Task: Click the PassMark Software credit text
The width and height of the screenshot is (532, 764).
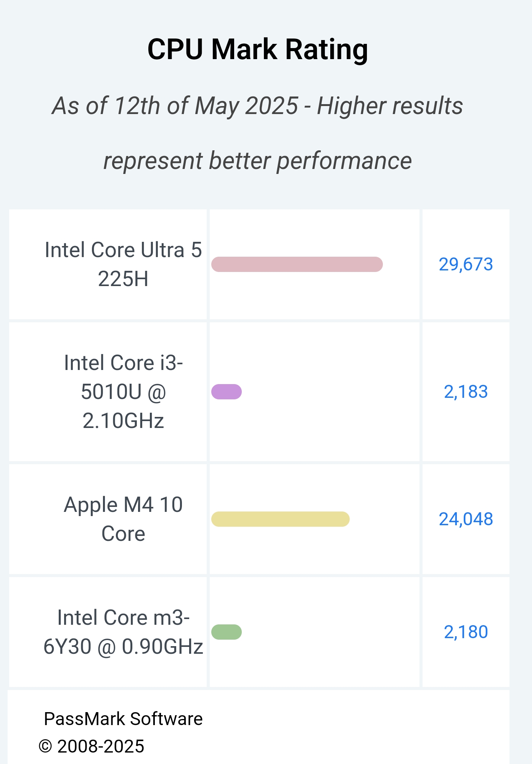Action: pyautogui.click(x=123, y=719)
